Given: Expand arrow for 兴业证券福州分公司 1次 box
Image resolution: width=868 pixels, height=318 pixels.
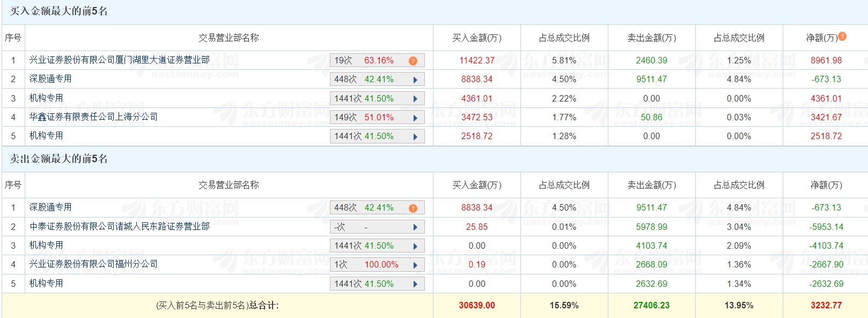Looking at the screenshot, I should point(415,265).
